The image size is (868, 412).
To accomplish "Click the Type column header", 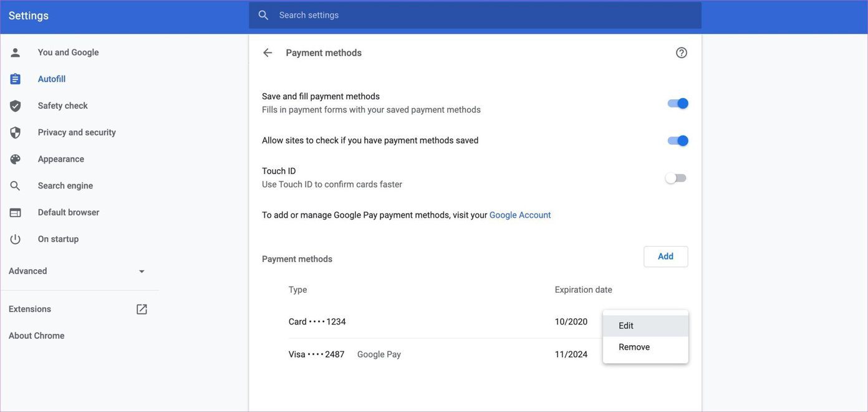I will pos(297,290).
